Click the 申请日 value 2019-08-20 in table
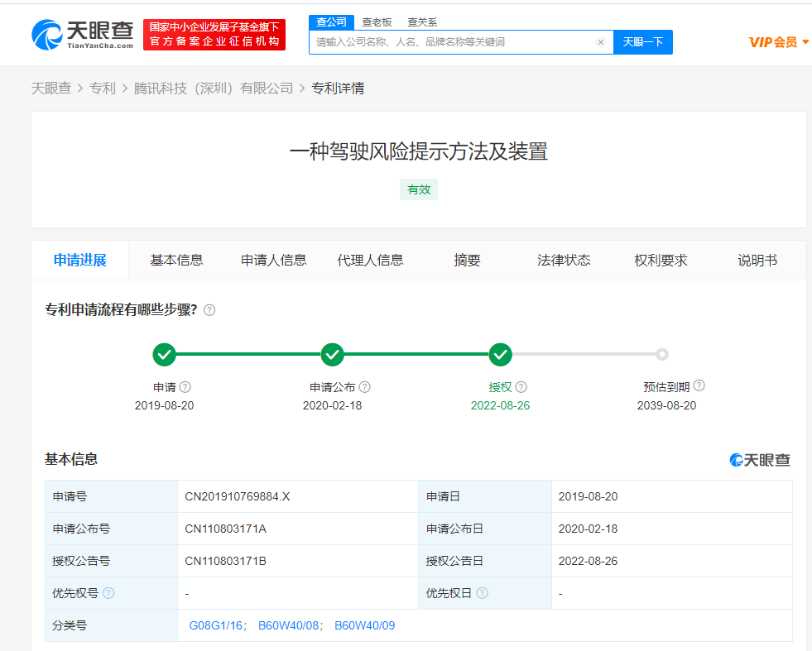812x651 pixels. pyautogui.click(x=588, y=497)
